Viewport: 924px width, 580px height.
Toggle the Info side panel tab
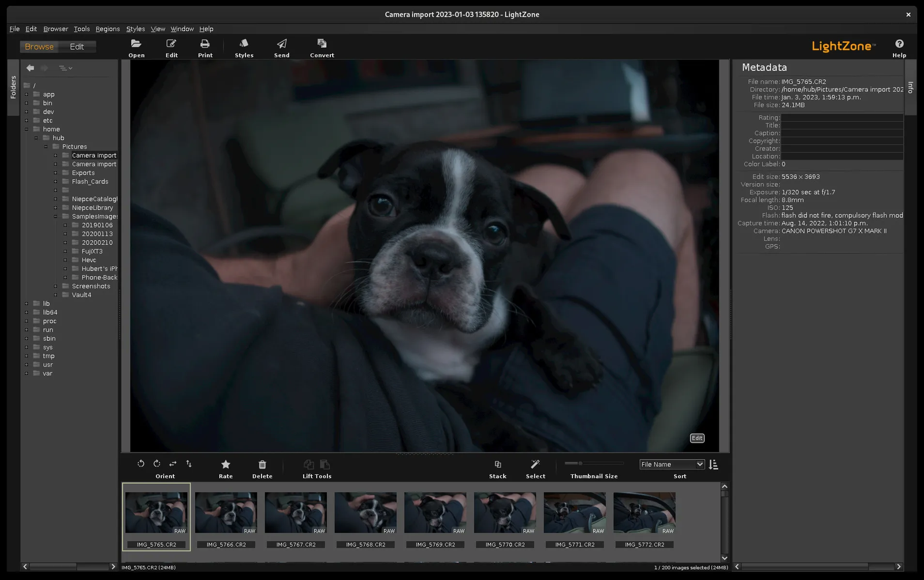pos(911,87)
